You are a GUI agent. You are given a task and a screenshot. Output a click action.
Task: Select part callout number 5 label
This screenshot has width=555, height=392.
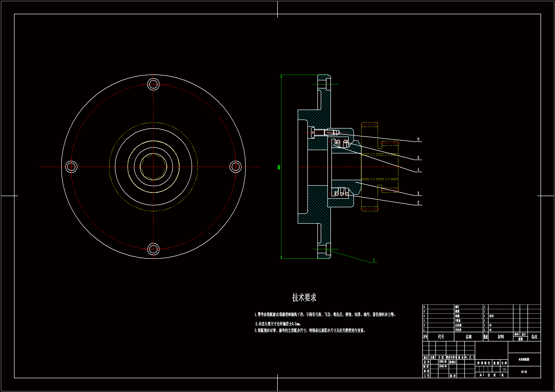[418, 158]
